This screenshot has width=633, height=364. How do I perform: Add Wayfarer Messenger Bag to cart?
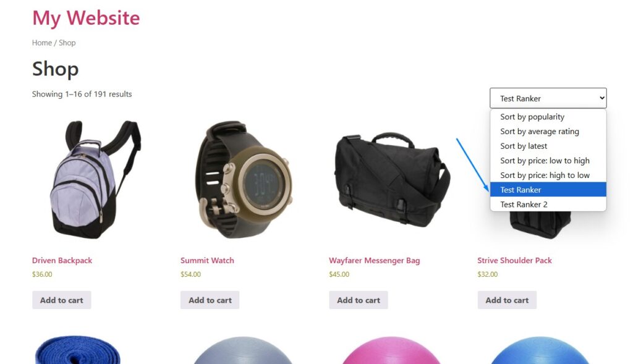tap(359, 300)
